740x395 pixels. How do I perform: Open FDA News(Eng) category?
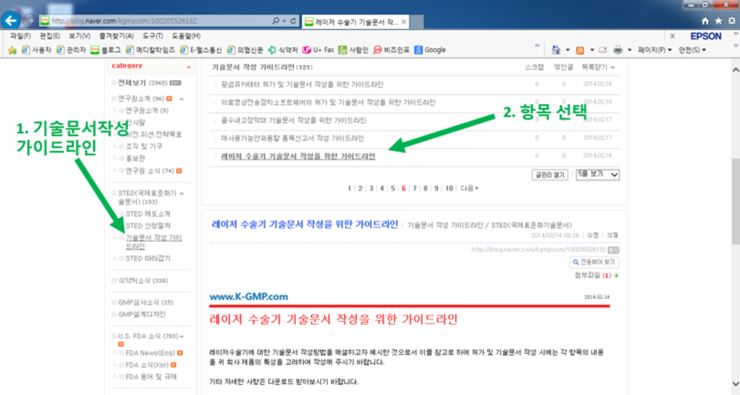click(x=150, y=353)
